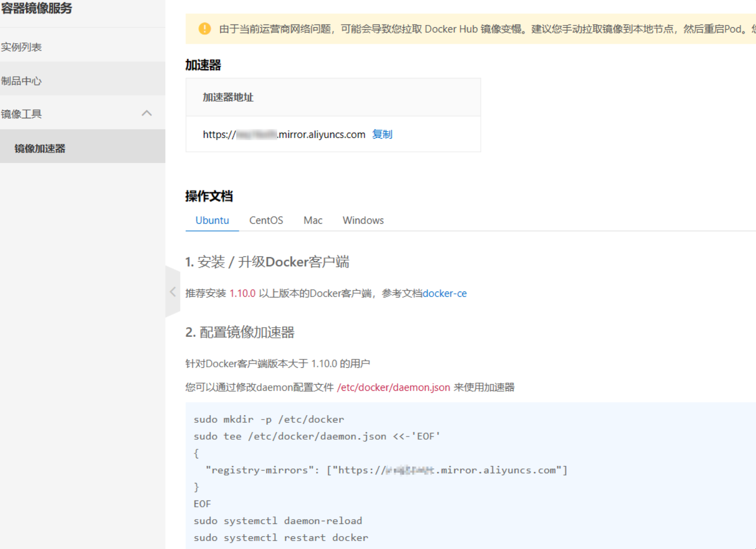Switch to the Windows tab
Viewport: 756px width, 549px height.
(x=363, y=220)
